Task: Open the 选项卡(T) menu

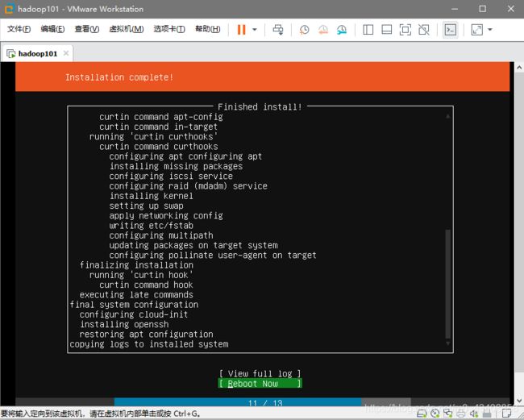Action: (169, 29)
